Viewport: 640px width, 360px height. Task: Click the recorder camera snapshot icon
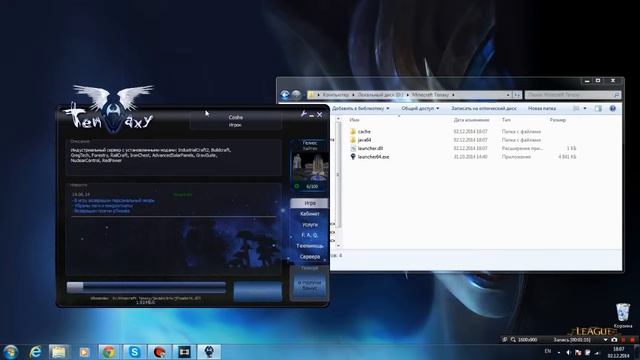click(614, 340)
